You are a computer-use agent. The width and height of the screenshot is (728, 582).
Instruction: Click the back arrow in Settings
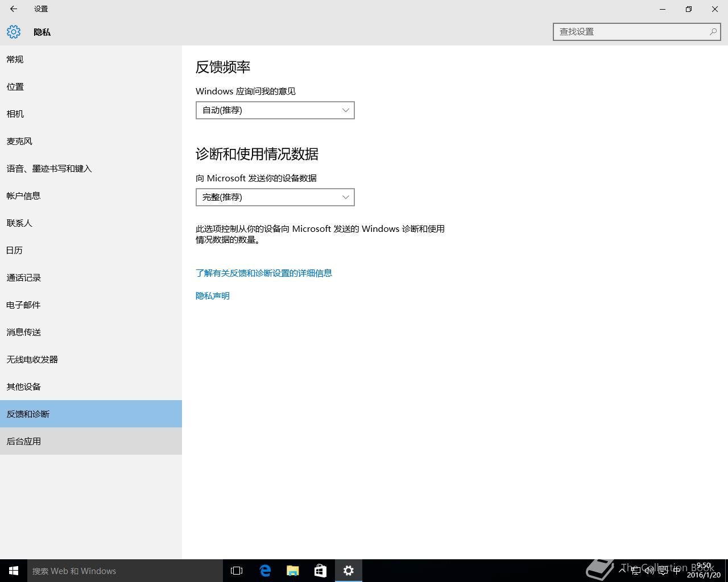pyautogui.click(x=14, y=9)
